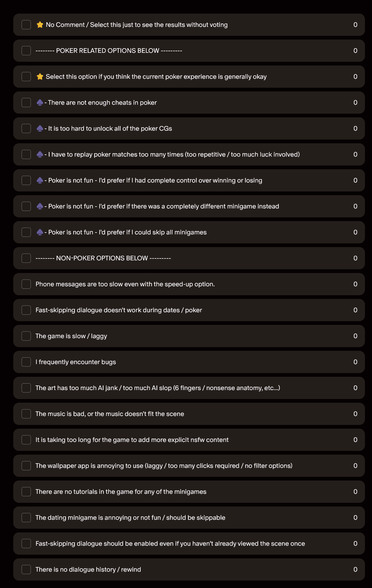The image size is (372, 588).
Task: Choose the no tutorials for minigames option
Action: coord(26,492)
